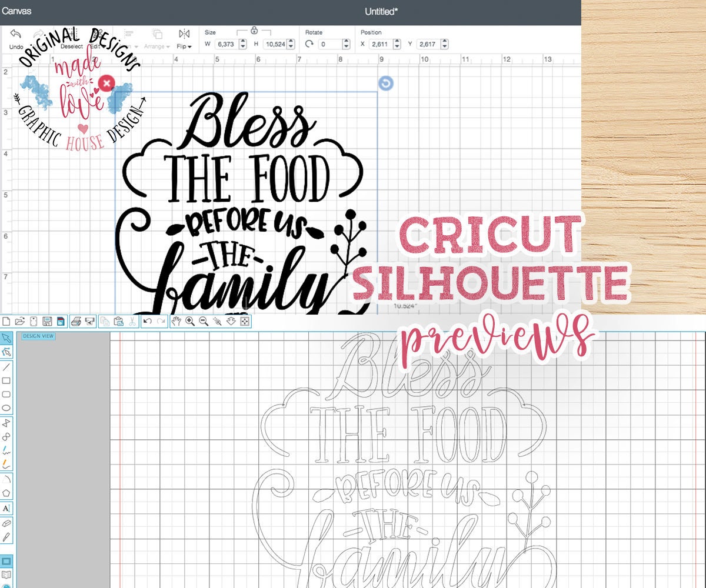706x588 pixels.
Task: Switch to the DESIGN VIEW tab
Action: 38,335
